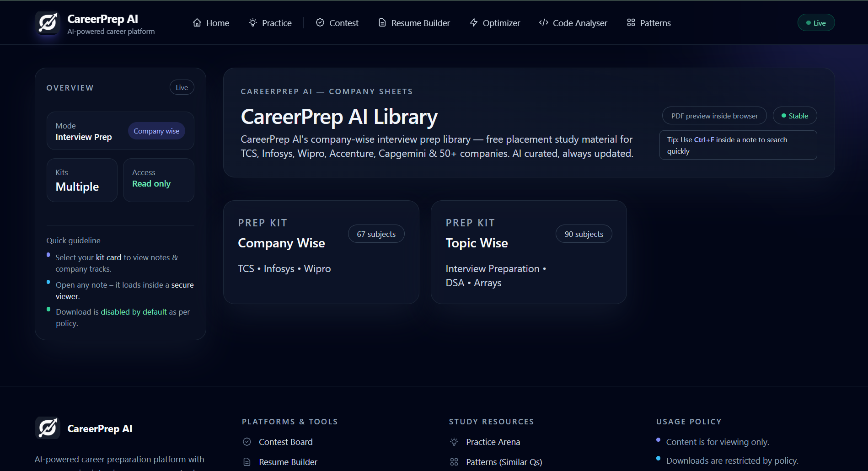Screen dimensions: 868x471
Task: Click the Practice lightbulb icon
Action: click(x=253, y=23)
